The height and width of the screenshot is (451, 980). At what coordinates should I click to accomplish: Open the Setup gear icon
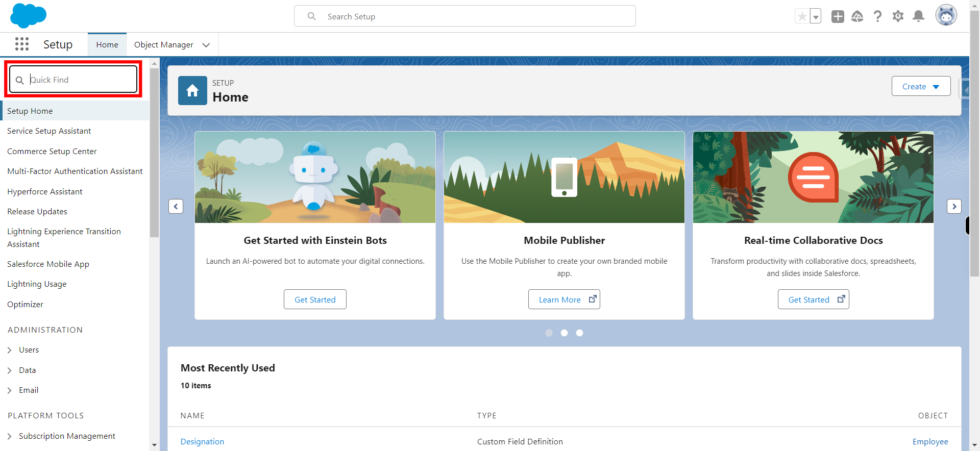898,16
